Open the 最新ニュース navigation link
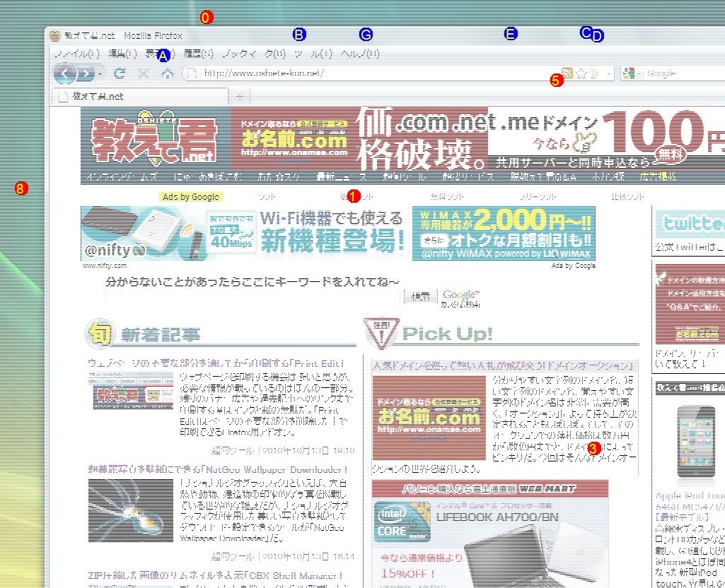Viewport: 725px width, 588px height. click(342, 177)
